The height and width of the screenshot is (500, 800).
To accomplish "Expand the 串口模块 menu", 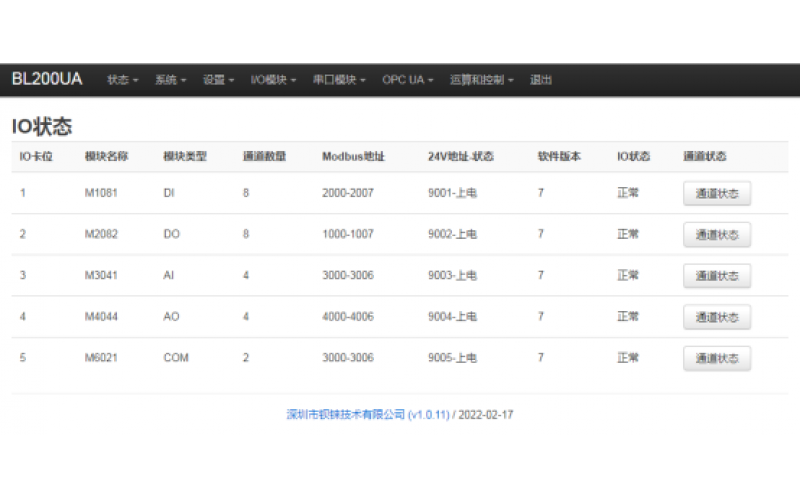I will [x=339, y=80].
